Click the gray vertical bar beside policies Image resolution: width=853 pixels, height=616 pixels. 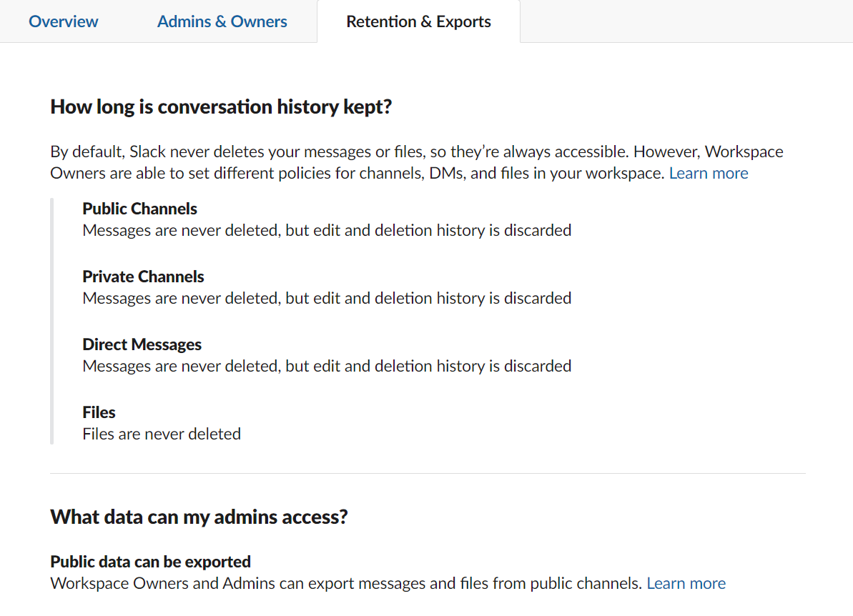click(51, 322)
